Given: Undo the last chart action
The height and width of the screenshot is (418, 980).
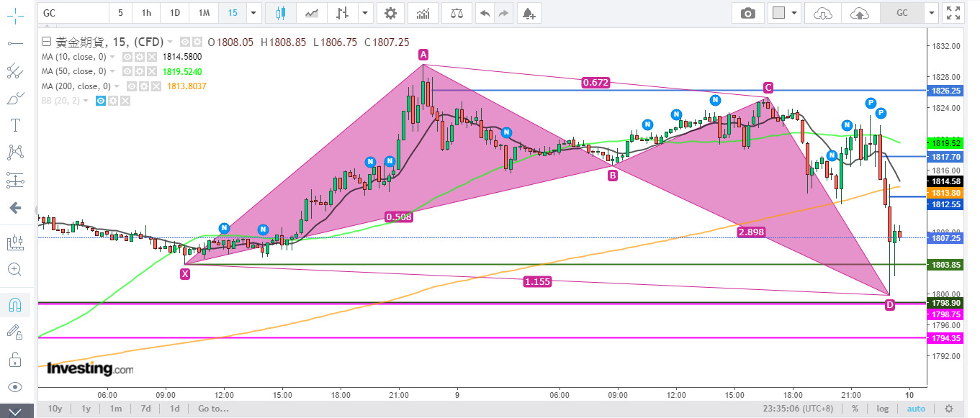Looking at the screenshot, I should (x=485, y=13).
